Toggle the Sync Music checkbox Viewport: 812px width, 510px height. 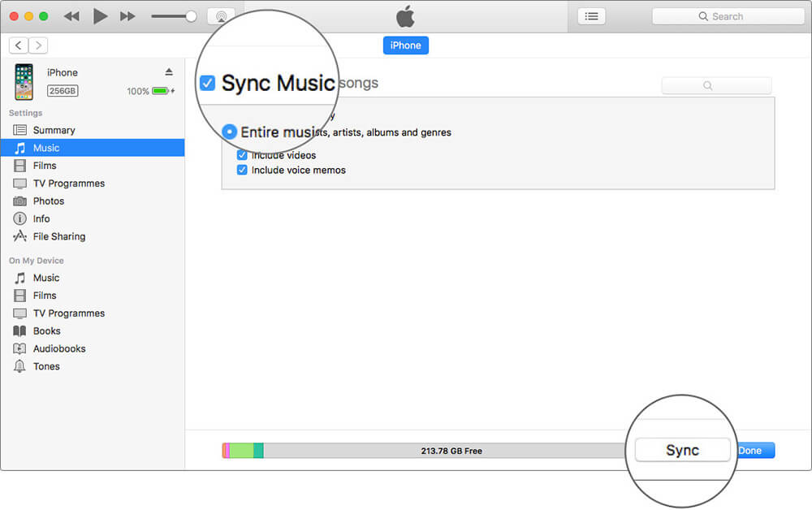point(208,83)
